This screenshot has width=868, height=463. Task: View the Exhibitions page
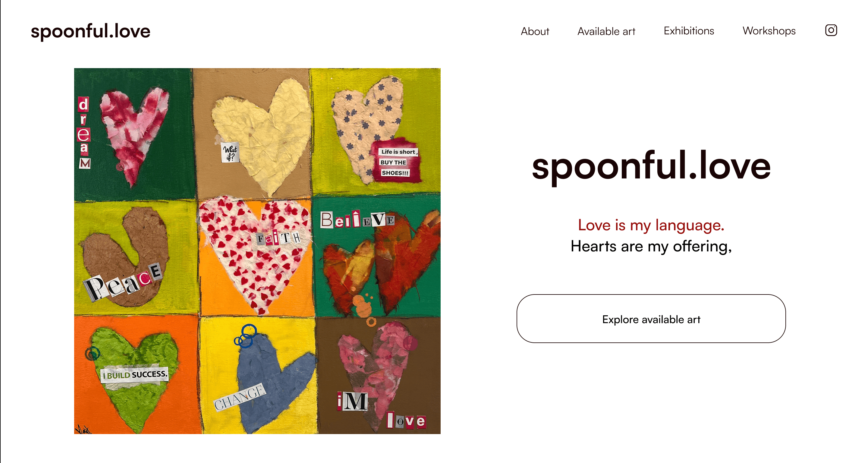tap(688, 31)
